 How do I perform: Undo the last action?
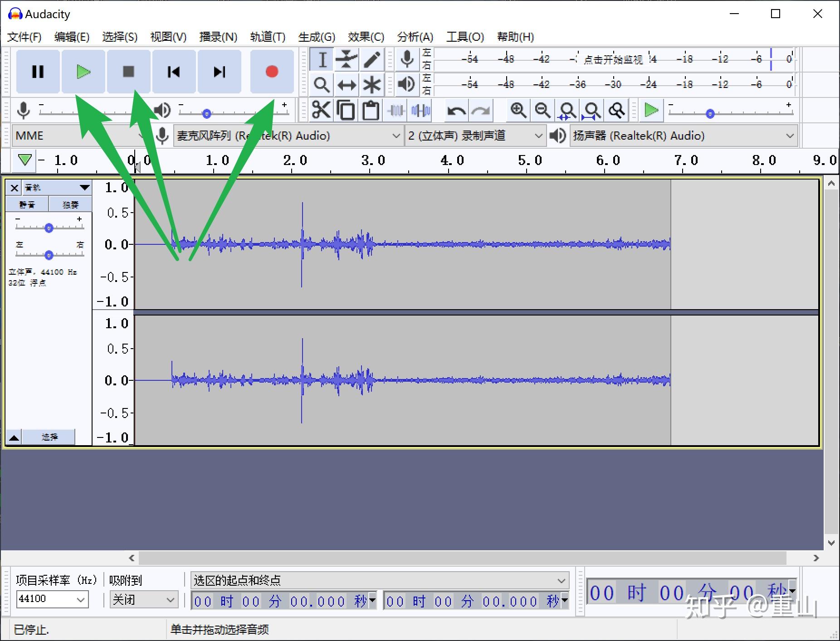[x=456, y=110]
